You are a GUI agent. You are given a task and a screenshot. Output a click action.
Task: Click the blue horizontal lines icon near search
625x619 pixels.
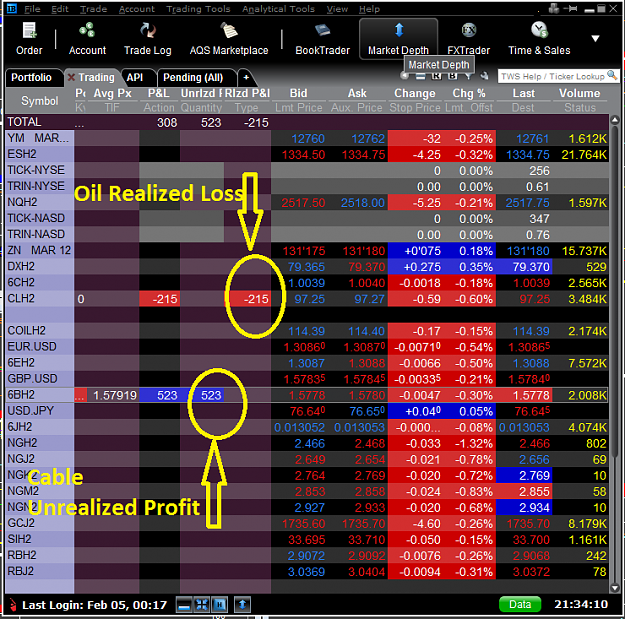point(420,76)
